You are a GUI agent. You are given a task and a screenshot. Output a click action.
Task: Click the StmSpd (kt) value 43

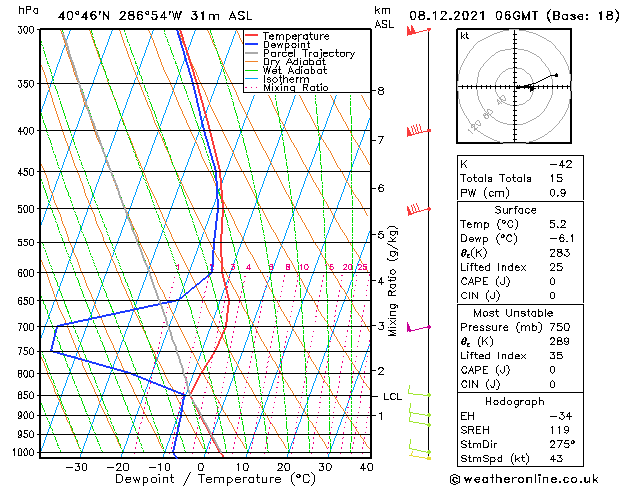[556, 458]
